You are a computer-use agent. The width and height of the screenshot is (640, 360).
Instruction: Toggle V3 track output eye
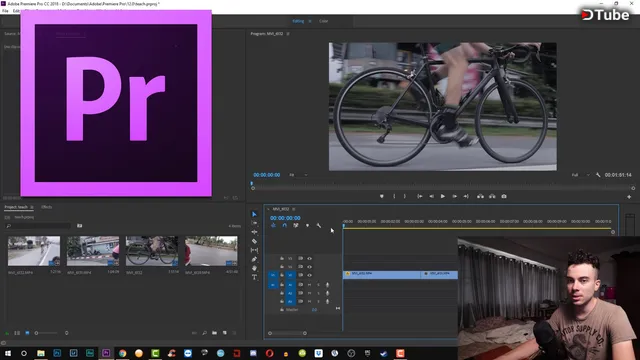pos(309,258)
